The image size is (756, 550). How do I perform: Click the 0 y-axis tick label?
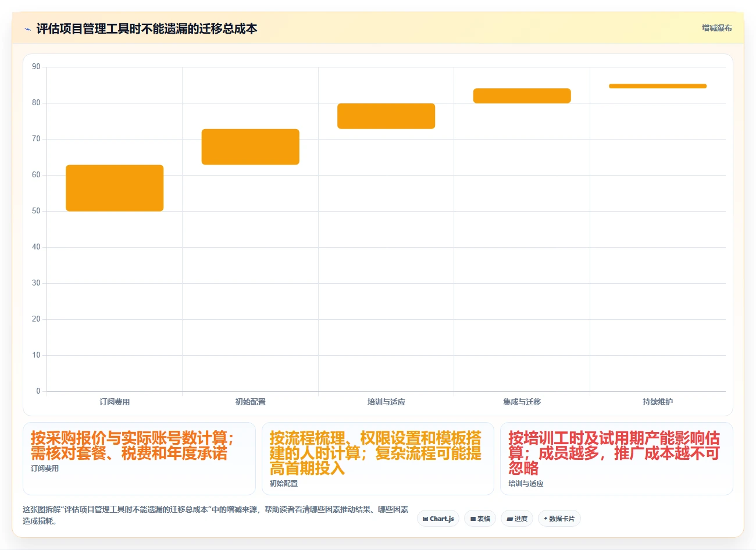pyautogui.click(x=38, y=391)
